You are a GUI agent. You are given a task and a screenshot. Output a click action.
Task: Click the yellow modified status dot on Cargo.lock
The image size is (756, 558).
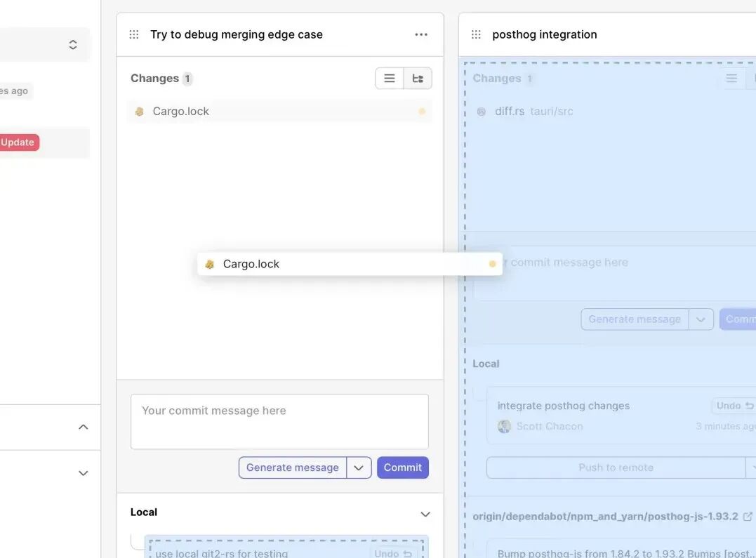click(422, 112)
